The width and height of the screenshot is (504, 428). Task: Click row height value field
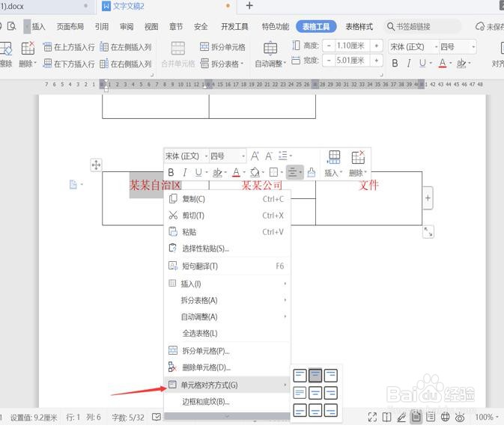coord(352,46)
